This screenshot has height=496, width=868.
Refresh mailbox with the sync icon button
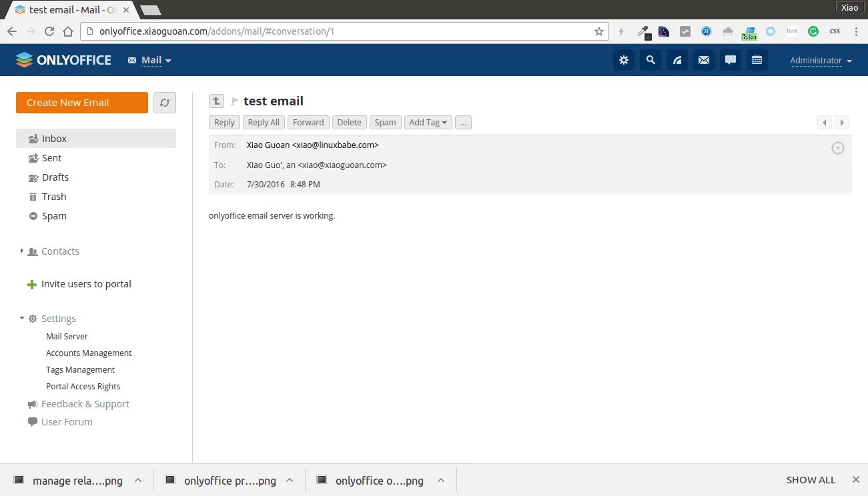pos(165,103)
